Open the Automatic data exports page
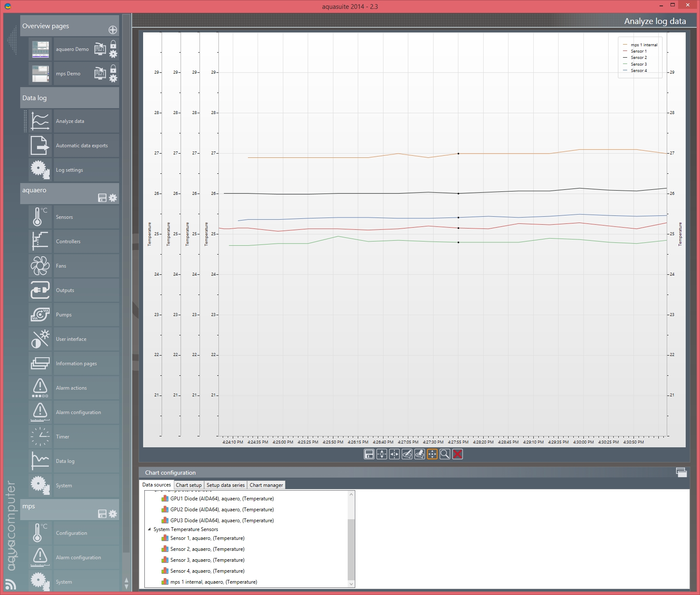Viewport: 700px width, 595px height. [82, 146]
